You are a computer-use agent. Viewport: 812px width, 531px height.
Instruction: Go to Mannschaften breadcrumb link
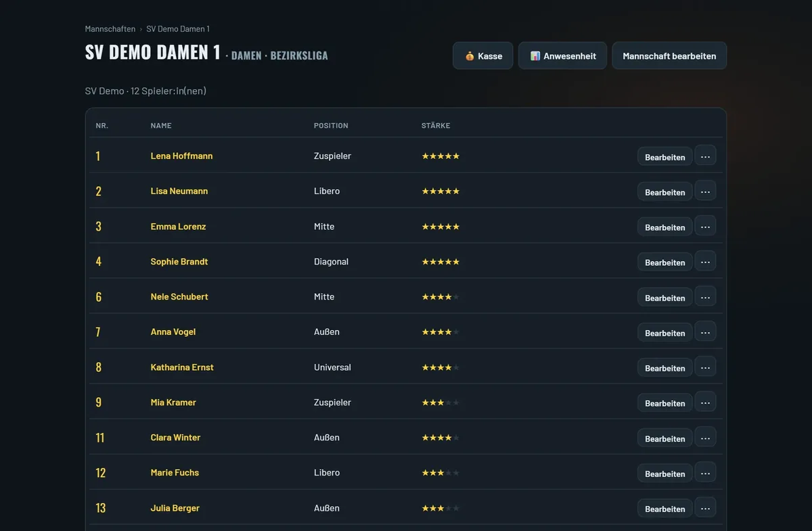(x=110, y=29)
